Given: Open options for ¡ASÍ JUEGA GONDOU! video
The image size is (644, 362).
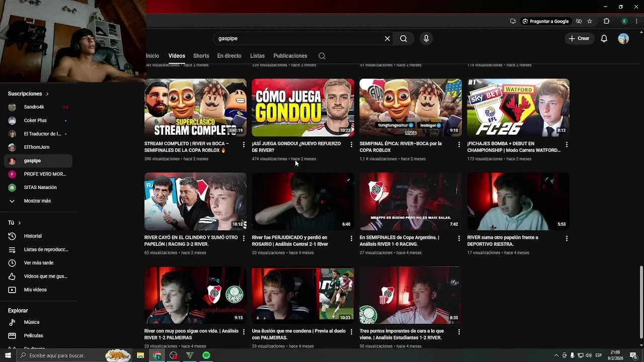Looking at the screenshot, I should coord(351,145).
